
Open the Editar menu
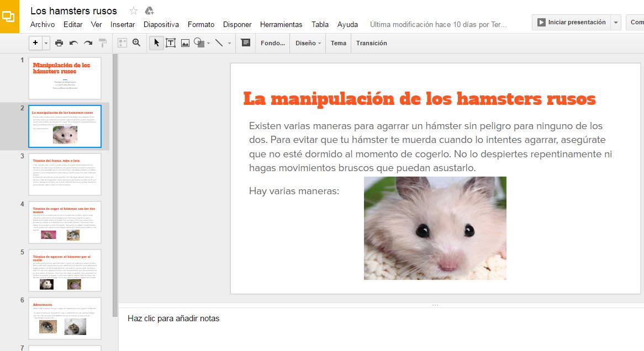coord(73,25)
